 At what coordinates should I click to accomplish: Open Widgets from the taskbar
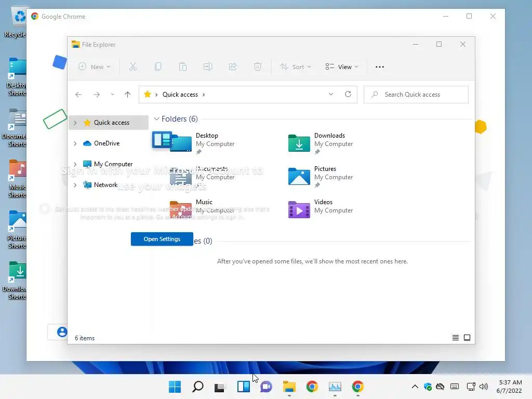243,387
